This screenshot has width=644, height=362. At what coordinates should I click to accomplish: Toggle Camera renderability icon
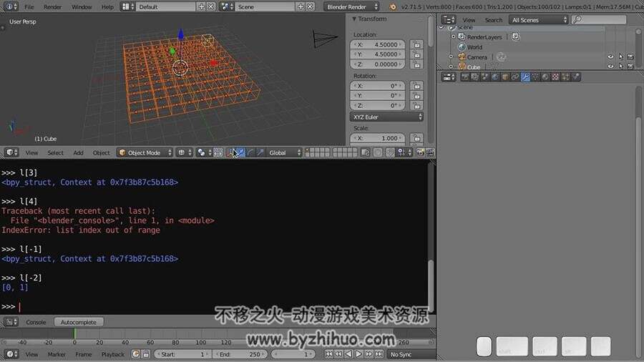coord(630,57)
